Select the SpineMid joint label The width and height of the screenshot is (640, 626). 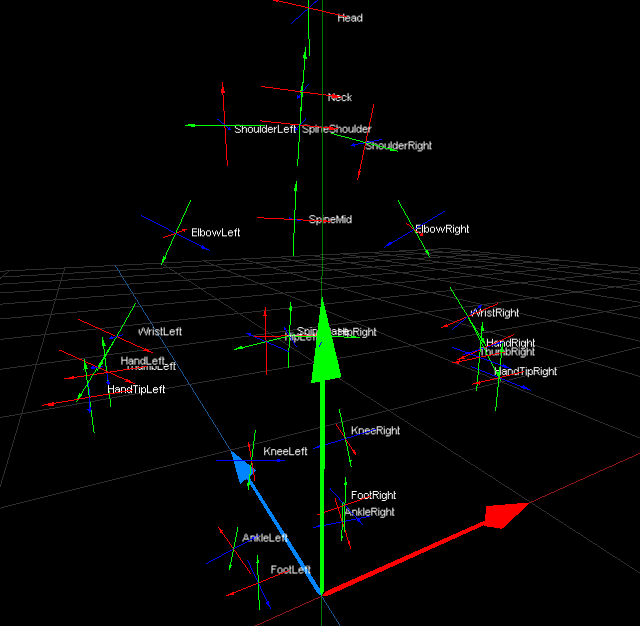click(330, 219)
